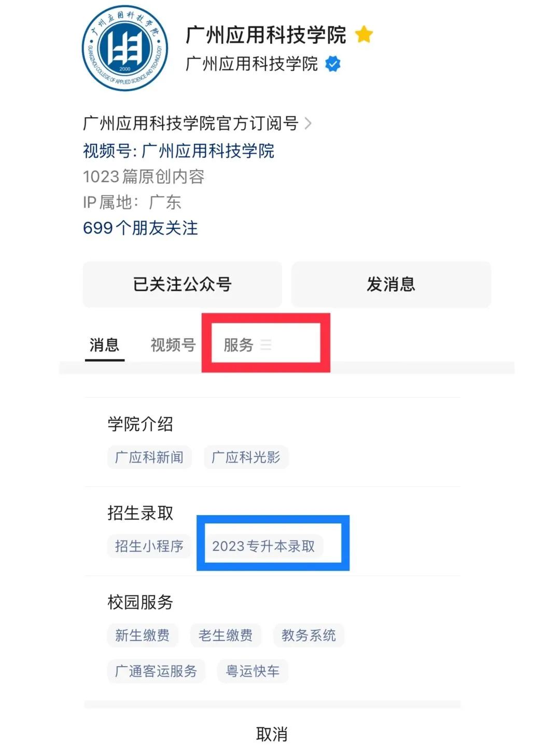
Task: Tap the 粤运快车 service entry
Action: point(253,671)
